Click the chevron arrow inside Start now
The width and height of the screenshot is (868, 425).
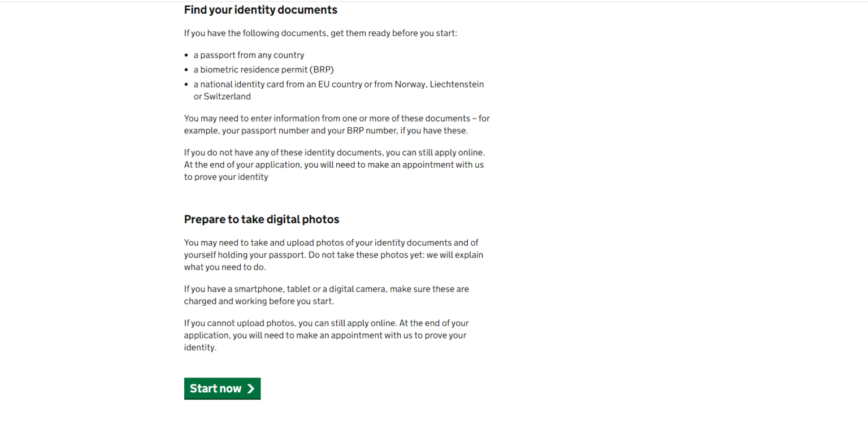coord(250,388)
